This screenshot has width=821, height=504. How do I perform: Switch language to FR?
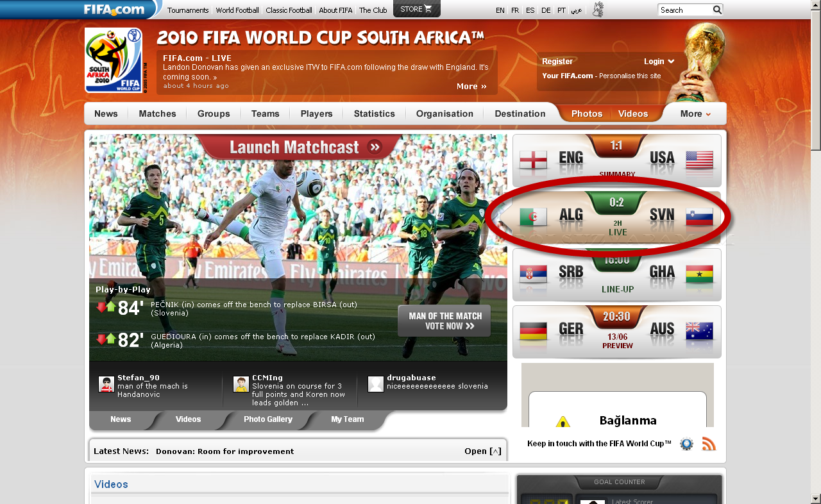515,10
